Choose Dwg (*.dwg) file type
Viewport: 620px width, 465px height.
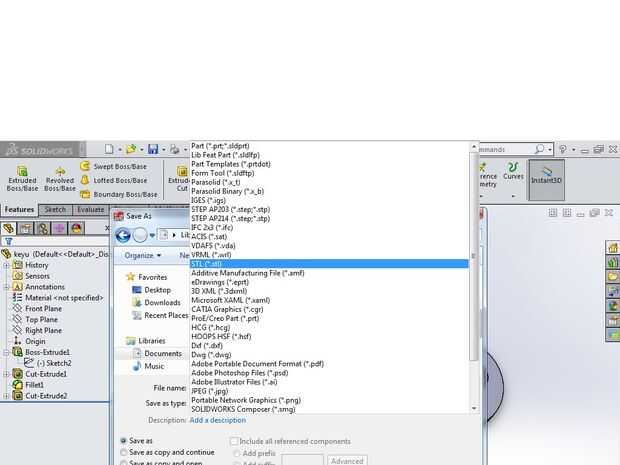[x=329, y=355]
